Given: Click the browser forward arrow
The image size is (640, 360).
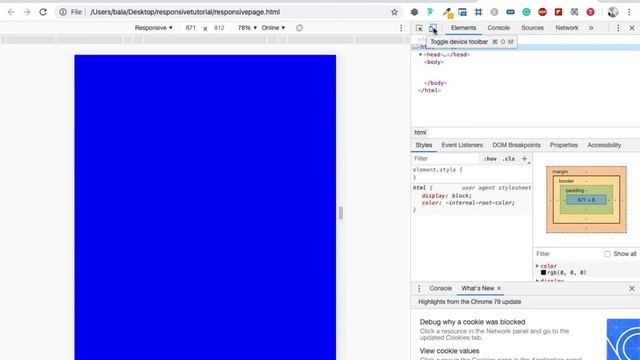Looking at the screenshot, I should (x=27, y=12).
